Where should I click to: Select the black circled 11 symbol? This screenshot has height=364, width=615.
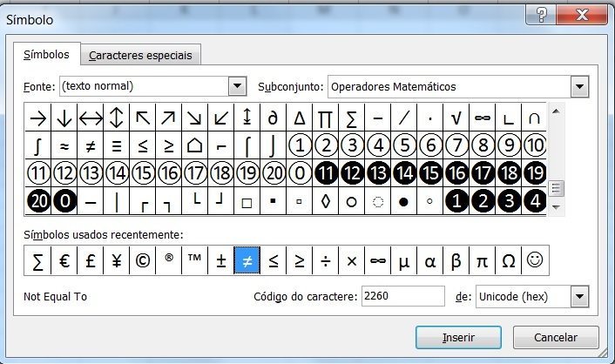coord(326,173)
